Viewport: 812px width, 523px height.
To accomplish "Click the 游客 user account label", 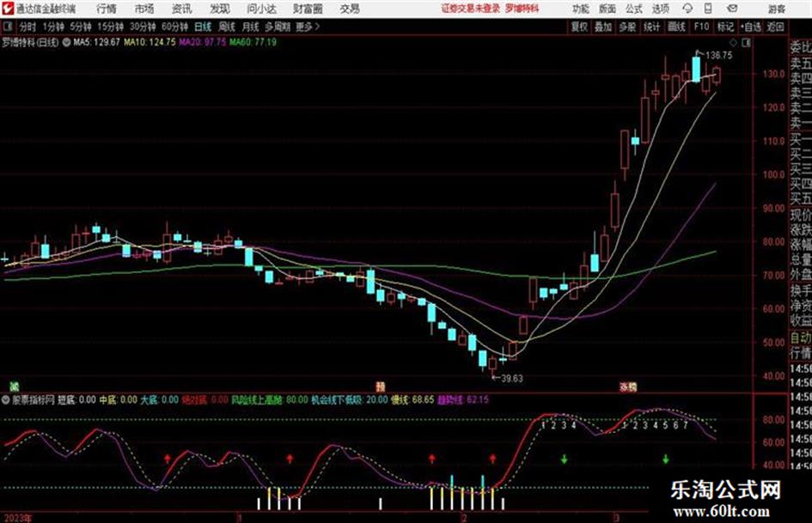I will [x=777, y=9].
